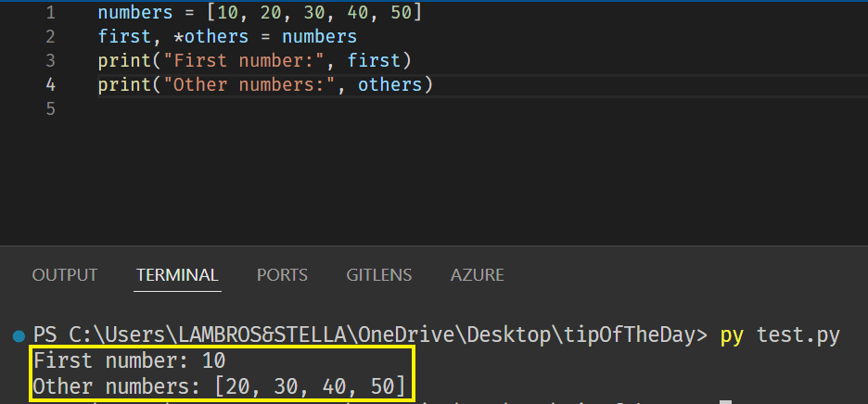Click the "First number:" string in code
Image resolution: width=868 pixels, height=404 pixels.
coord(242,62)
